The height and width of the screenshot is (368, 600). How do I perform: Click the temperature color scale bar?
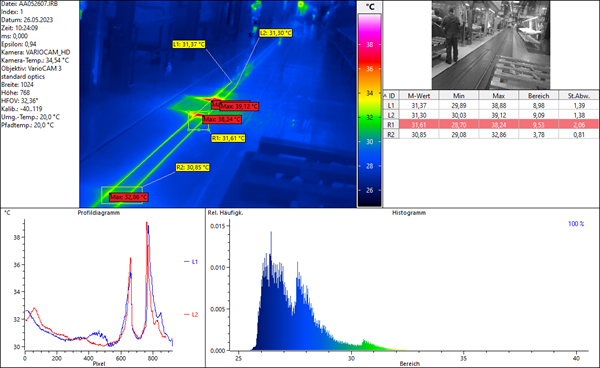click(x=370, y=111)
